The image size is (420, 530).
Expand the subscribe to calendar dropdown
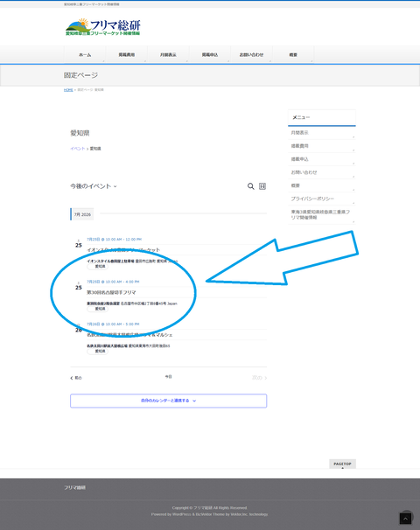(x=168, y=401)
